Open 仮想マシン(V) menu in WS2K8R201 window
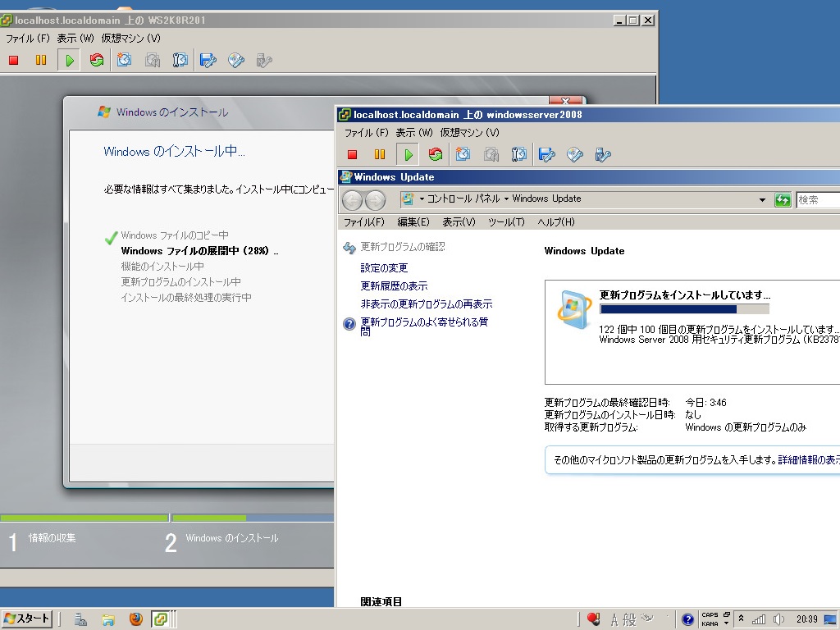This screenshot has width=840, height=630. [x=130, y=38]
